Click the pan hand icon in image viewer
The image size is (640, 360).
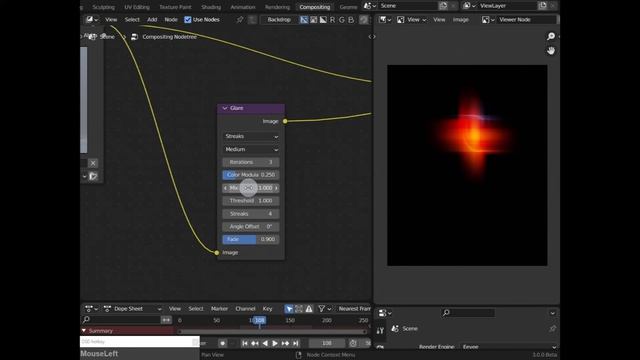pos(551,51)
